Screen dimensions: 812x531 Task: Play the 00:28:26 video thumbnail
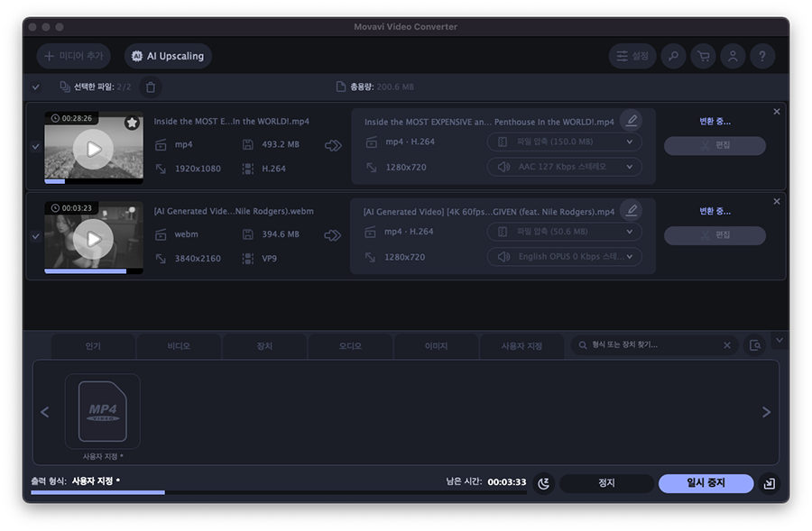93,149
